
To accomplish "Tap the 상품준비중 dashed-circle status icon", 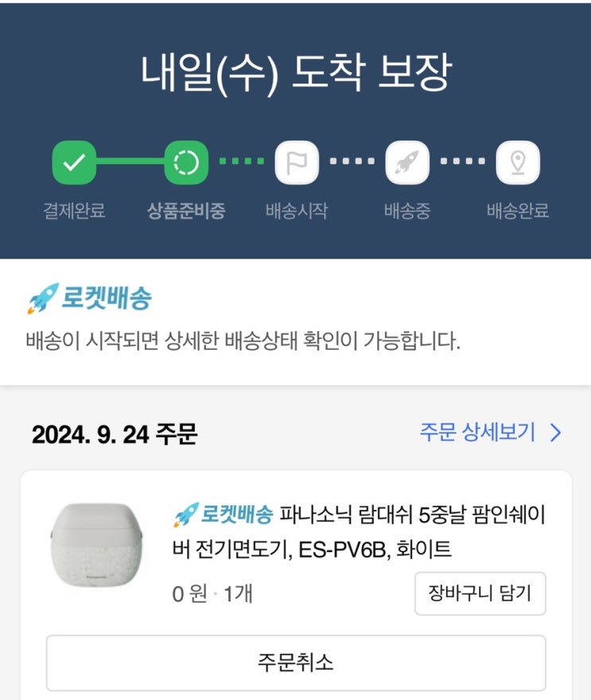I will [186, 162].
